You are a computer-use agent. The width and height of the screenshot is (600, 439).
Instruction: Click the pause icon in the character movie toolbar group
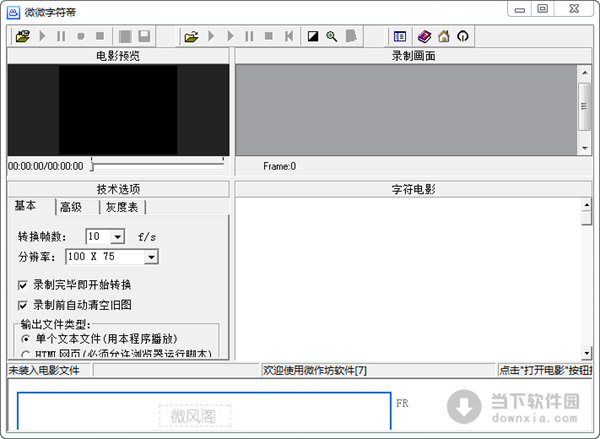coord(249,36)
